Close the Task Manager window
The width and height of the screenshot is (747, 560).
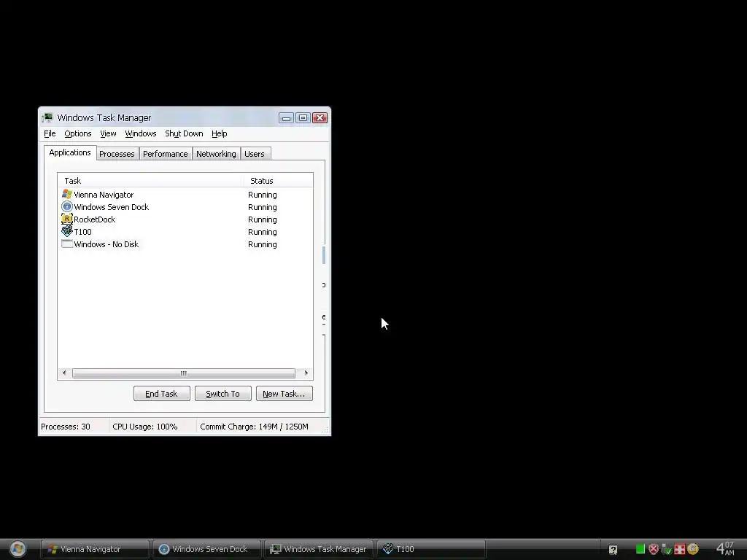point(320,117)
